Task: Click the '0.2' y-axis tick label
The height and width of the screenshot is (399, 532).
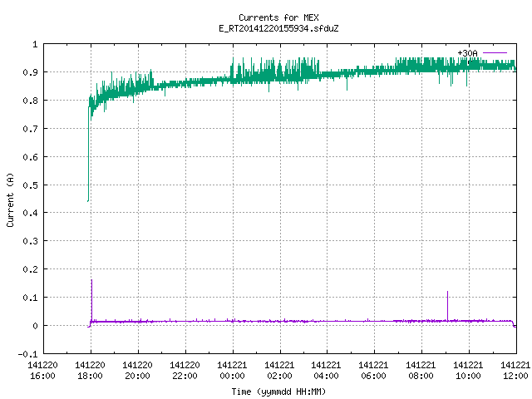Action: tap(30, 269)
